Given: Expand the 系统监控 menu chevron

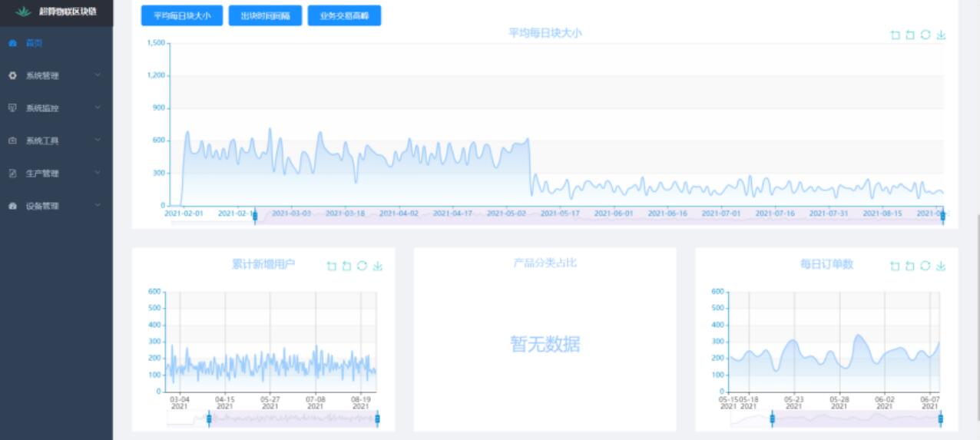Looking at the screenshot, I should click(98, 108).
